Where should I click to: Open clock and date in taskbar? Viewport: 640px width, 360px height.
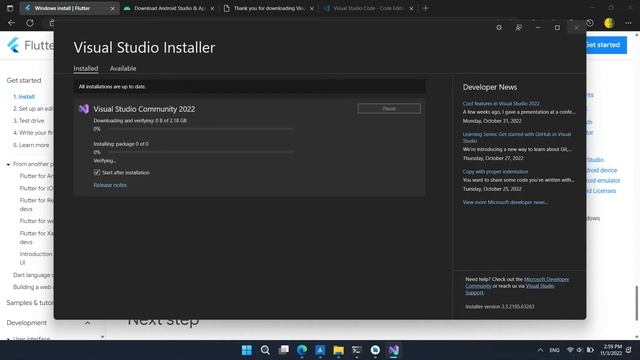click(x=611, y=350)
